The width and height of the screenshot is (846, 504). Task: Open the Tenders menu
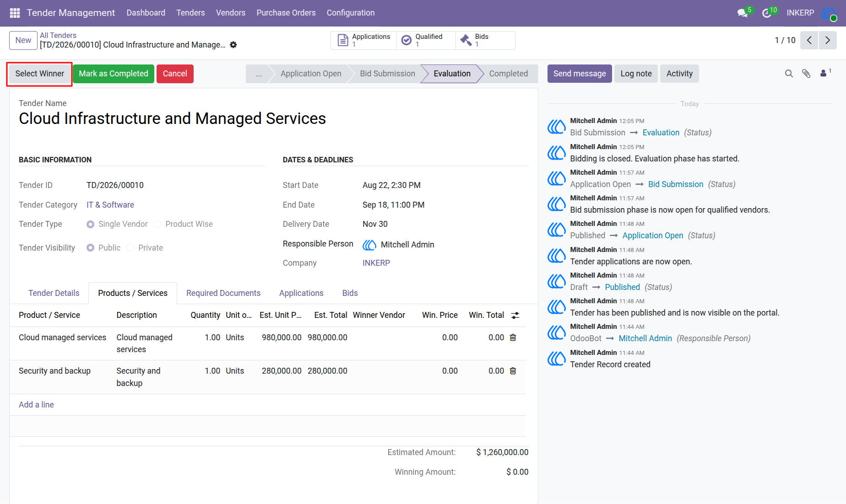190,13
